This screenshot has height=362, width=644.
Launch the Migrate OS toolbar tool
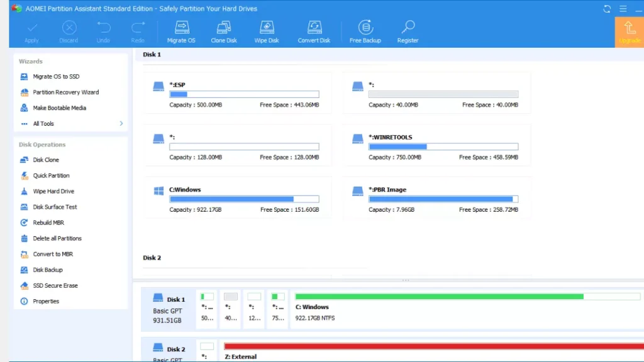[x=181, y=31]
